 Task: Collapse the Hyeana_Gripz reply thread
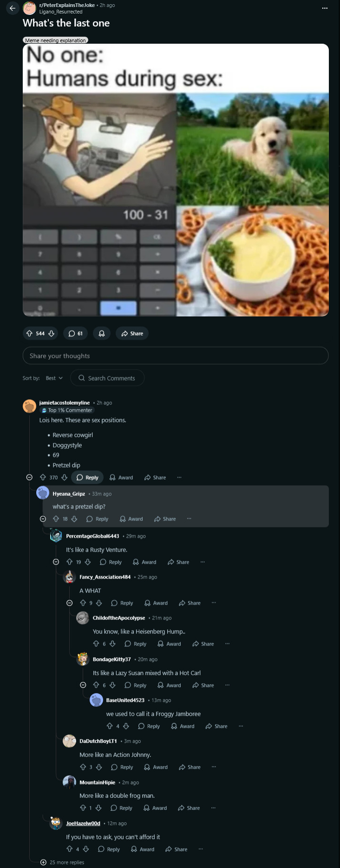coord(43,519)
